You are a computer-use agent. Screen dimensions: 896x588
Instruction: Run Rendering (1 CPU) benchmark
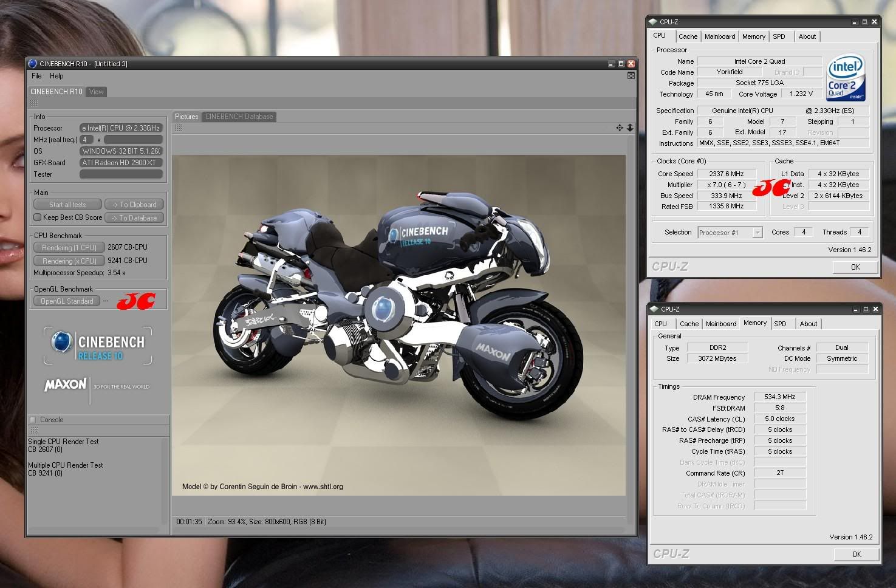(69, 248)
